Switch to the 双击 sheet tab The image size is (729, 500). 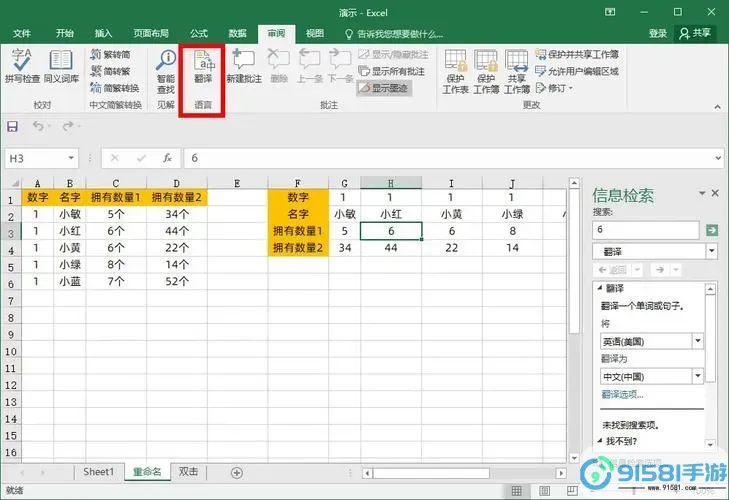[188, 472]
